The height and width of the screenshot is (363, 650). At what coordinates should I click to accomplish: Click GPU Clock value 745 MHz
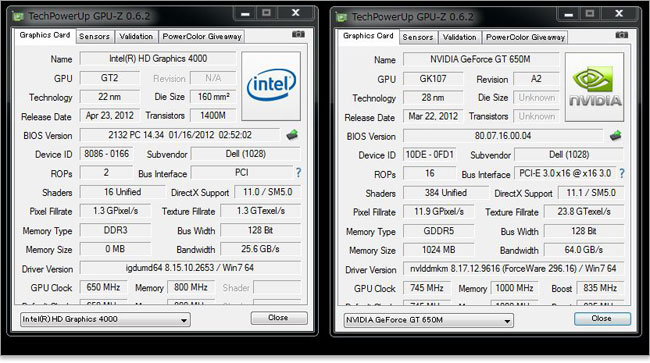427,288
